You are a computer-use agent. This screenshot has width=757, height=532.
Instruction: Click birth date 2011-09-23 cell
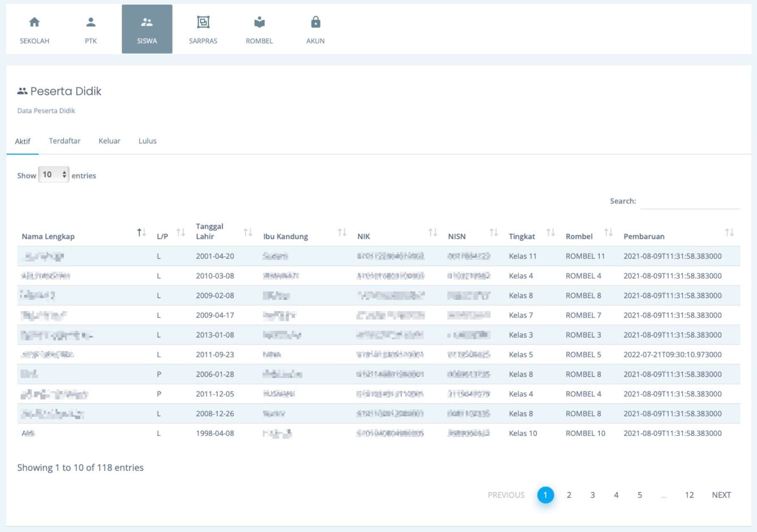[x=215, y=354]
